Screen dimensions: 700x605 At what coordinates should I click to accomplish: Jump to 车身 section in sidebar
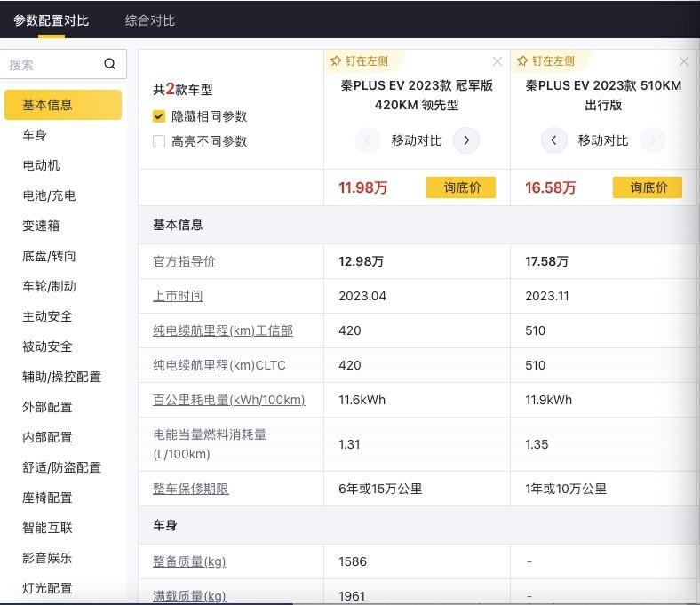(35, 135)
